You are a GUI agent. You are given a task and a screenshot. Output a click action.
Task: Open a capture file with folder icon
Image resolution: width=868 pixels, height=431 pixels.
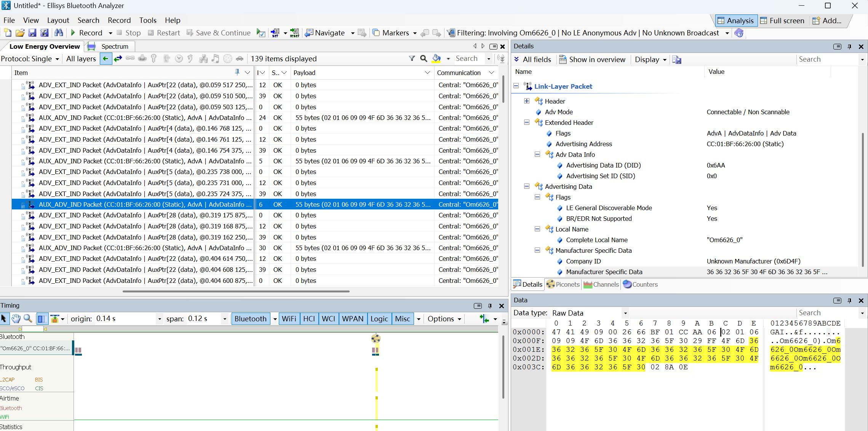coord(20,33)
